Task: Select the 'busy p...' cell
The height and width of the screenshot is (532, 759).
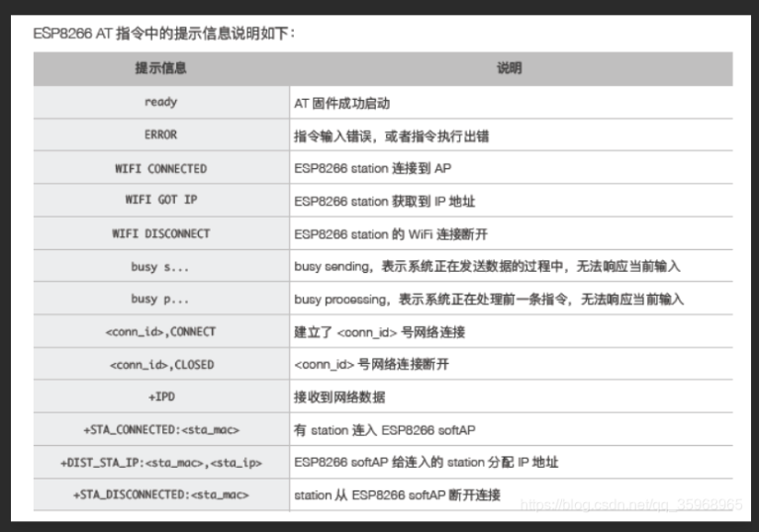Action: 159,299
